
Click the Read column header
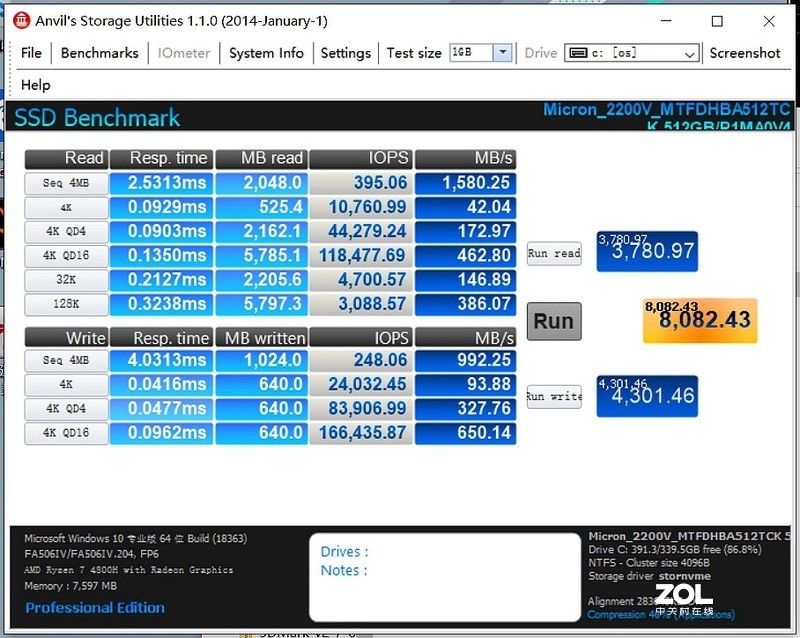66,159
